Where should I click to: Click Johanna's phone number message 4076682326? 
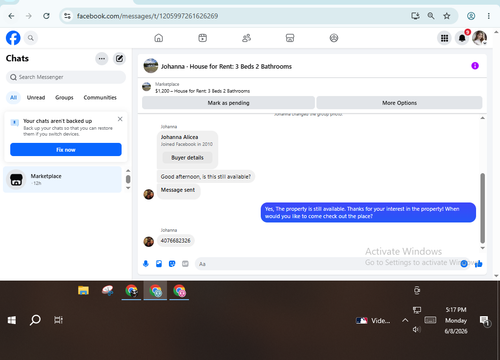pyautogui.click(x=176, y=241)
